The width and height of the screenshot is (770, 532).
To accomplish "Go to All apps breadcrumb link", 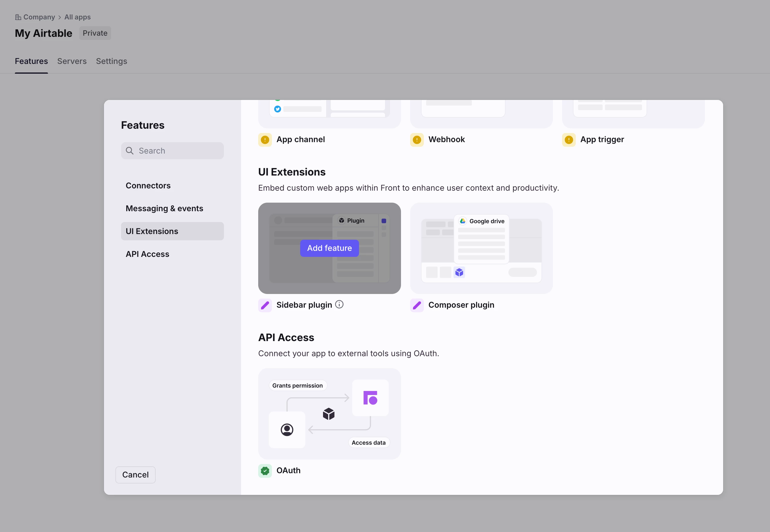I will [77, 17].
